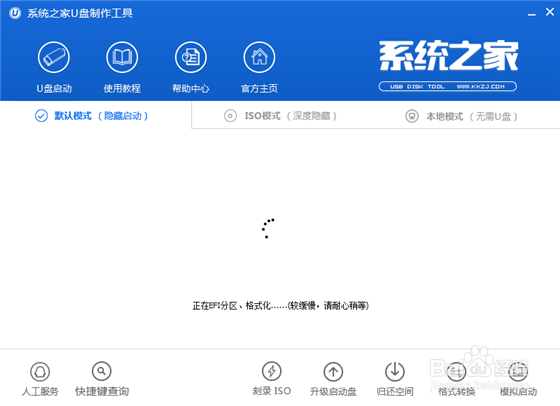Open the 快捷键查询 search icon

pyautogui.click(x=102, y=371)
